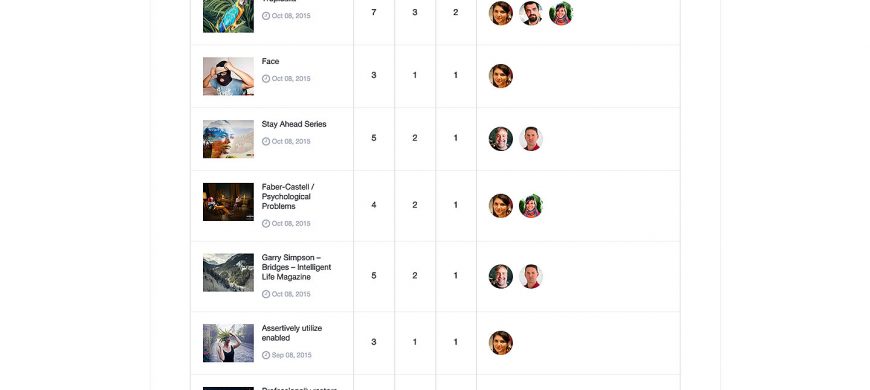Click the Faber-Castell dark room thumbnail
The image size is (870, 390).
point(228,202)
